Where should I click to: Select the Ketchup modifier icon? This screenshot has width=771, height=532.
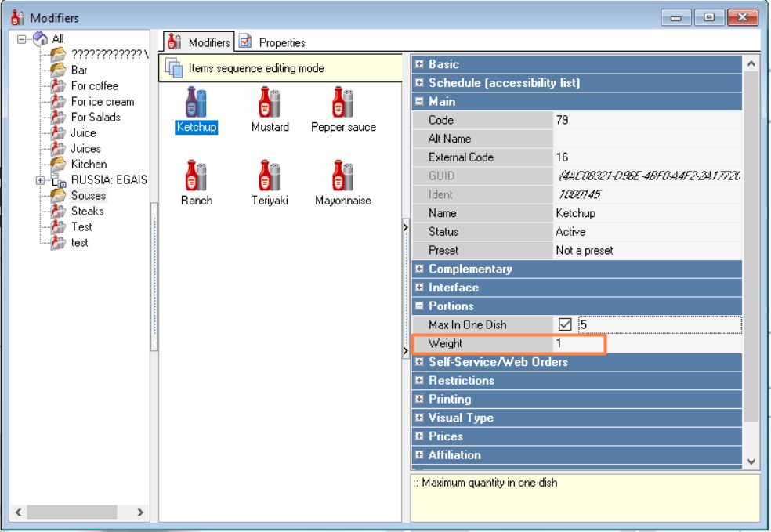pos(196,102)
